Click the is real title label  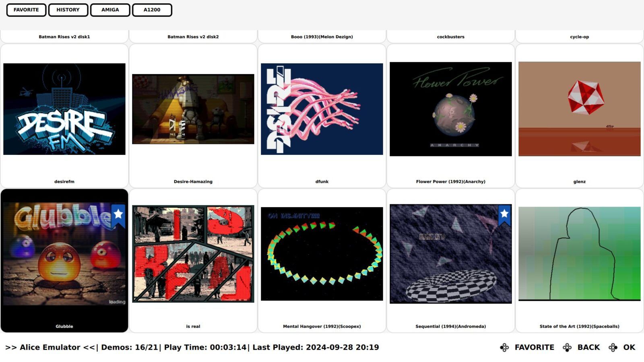(193, 327)
